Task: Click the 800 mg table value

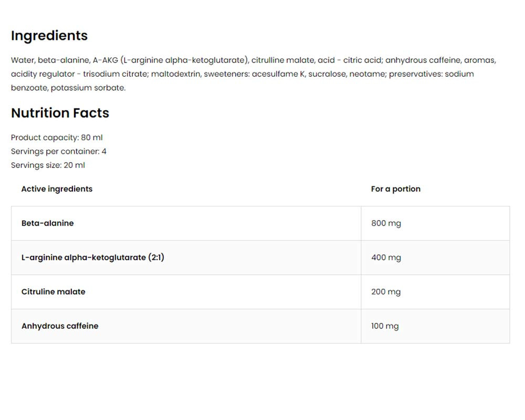Action: [x=386, y=223]
